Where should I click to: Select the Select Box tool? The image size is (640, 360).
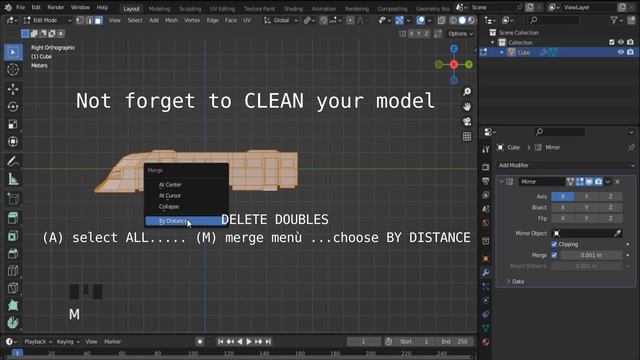pyautogui.click(x=13, y=52)
